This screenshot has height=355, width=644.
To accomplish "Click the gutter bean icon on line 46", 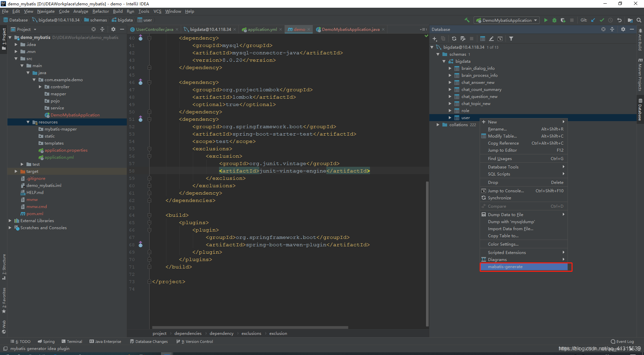I will pyautogui.click(x=141, y=82).
